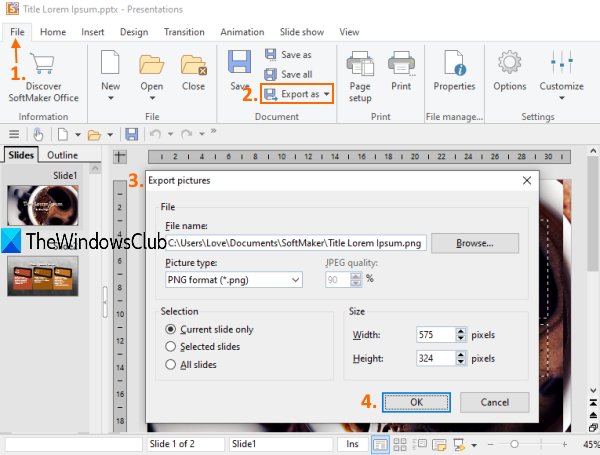Click zoom out minus in status bar

point(491,444)
